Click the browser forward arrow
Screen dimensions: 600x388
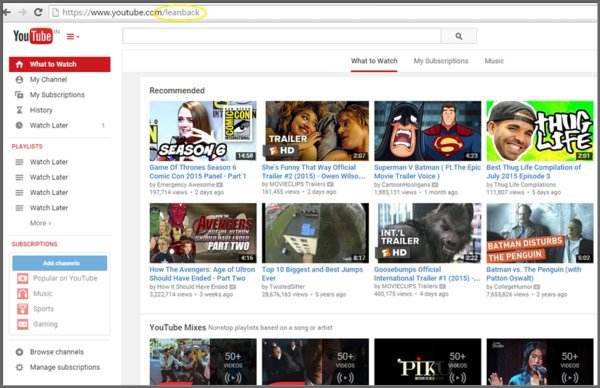tap(23, 13)
